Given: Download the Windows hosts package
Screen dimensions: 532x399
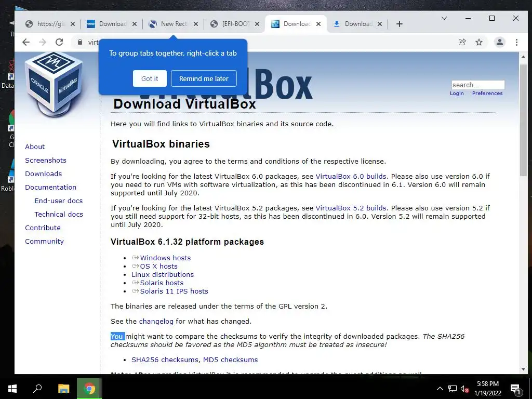Looking at the screenshot, I should click(165, 258).
